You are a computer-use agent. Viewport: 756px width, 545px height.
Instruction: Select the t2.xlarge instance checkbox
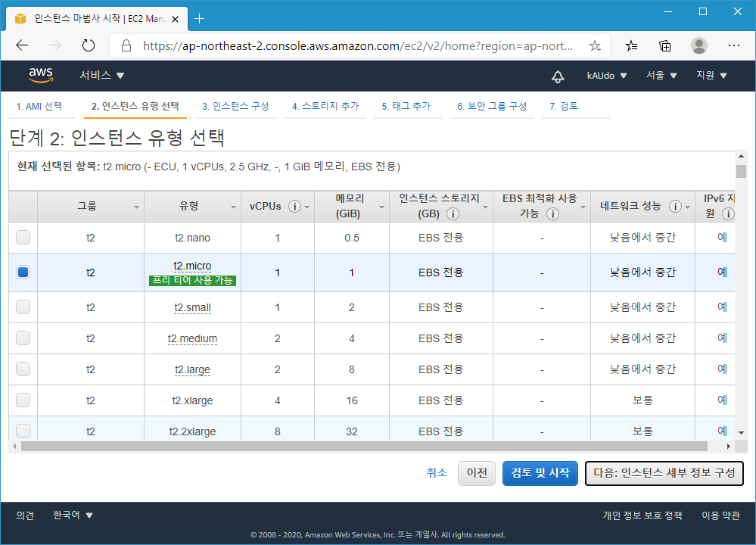point(23,400)
